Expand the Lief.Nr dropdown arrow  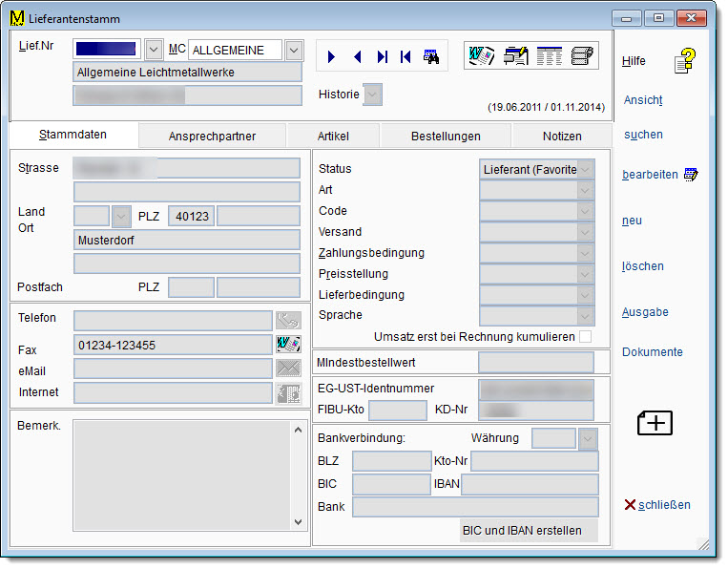tap(154, 50)
